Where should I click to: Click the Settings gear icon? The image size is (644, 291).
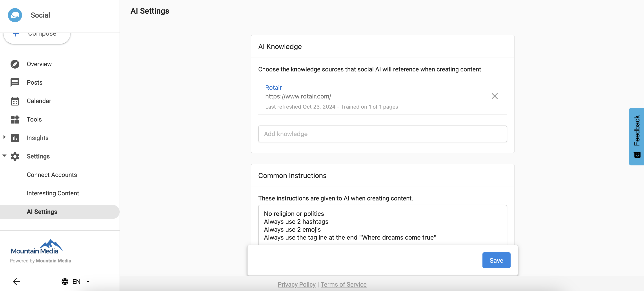(15, 156)
